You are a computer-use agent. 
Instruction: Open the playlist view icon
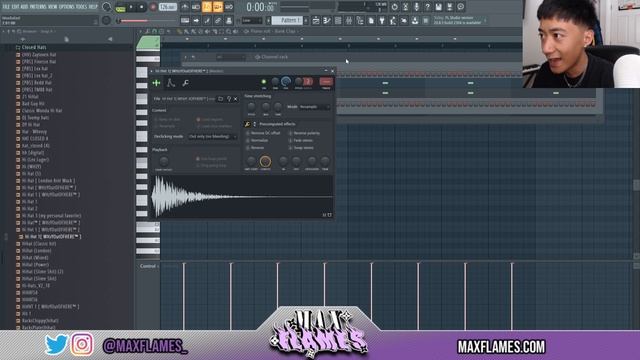pyautogui.click(x=316, y=20)
